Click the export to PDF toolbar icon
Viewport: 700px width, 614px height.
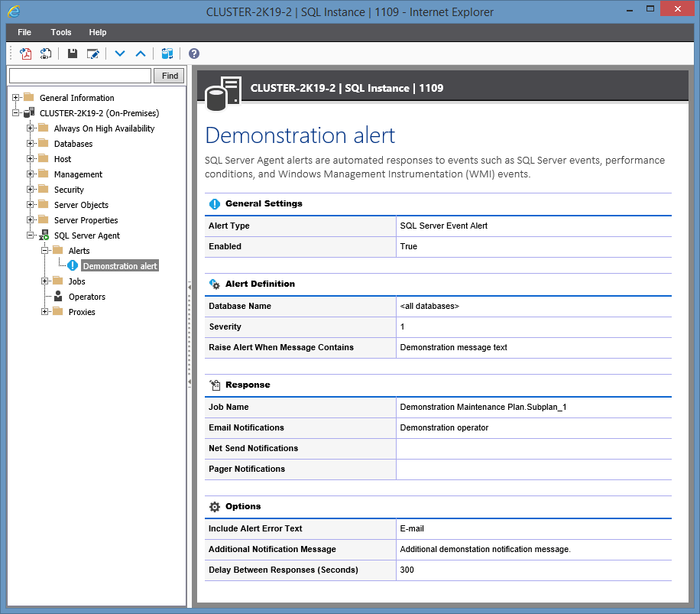(26, 54)
